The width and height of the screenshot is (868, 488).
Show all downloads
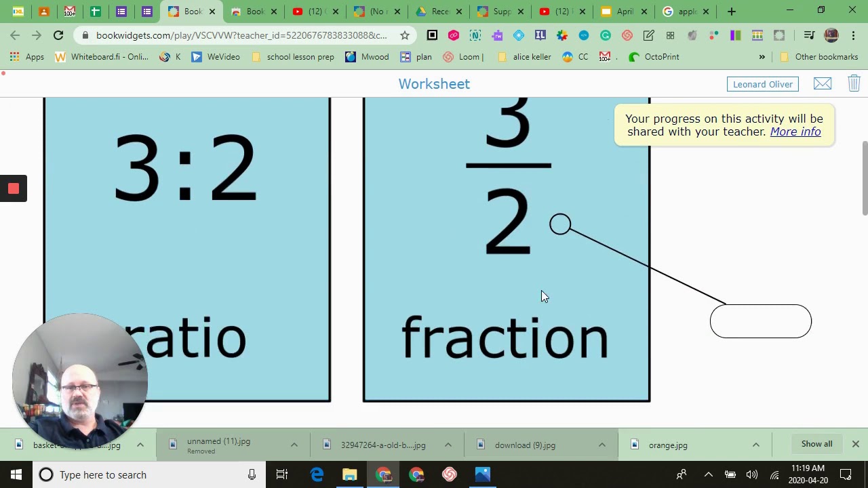(816, 444)
